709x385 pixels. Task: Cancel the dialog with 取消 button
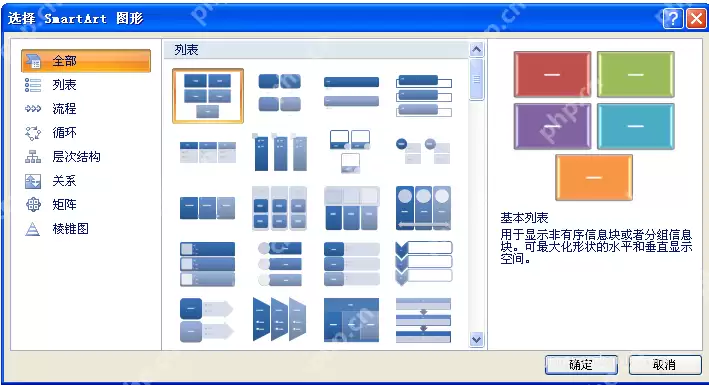pos(665,365)
